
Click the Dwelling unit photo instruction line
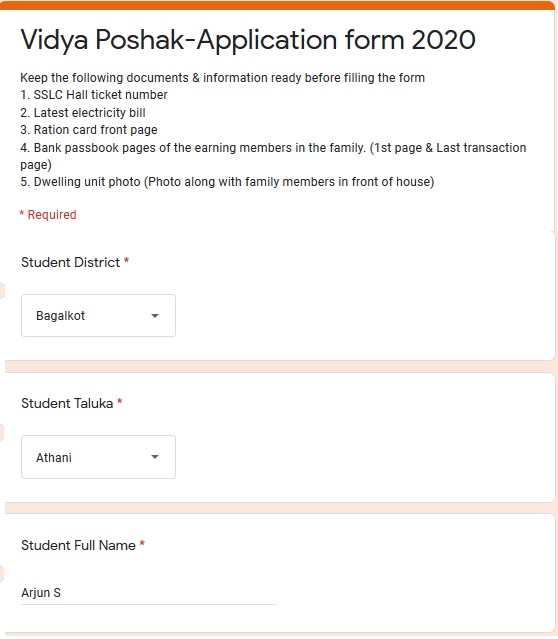tap(227, 181)
